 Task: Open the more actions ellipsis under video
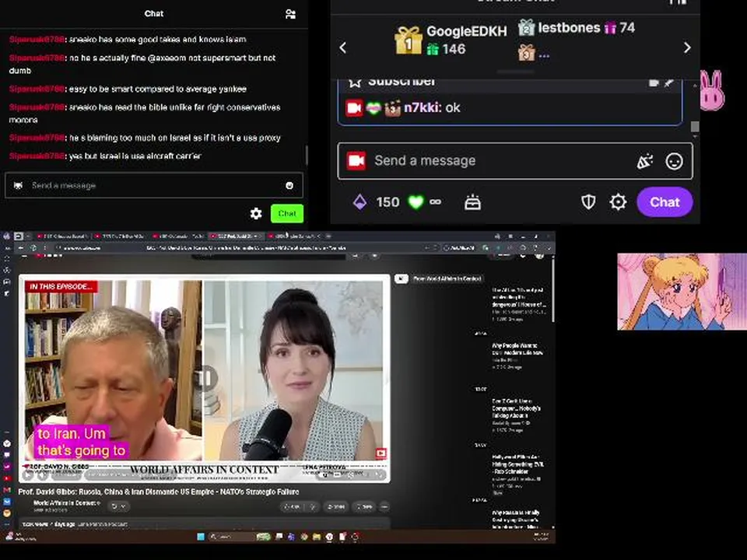tap(384, 506)
